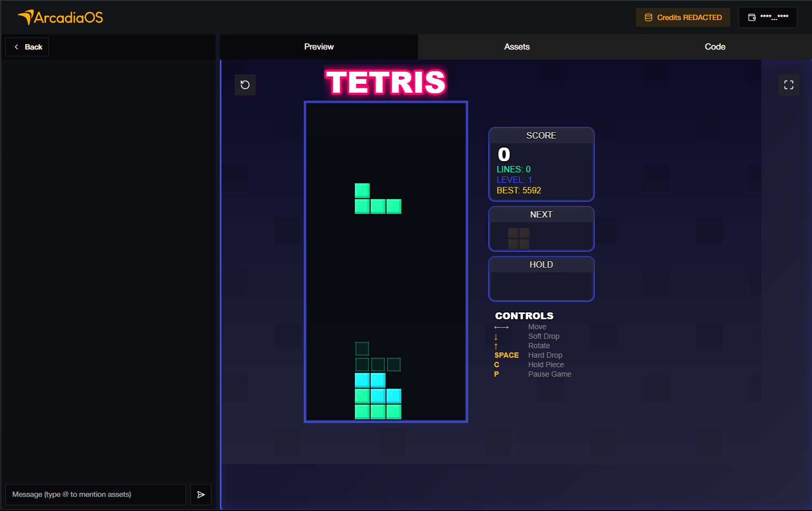812x511 pixels.
Task: Click the HOLD panel header
Action: pyautogui.click(x=542, y=264)
